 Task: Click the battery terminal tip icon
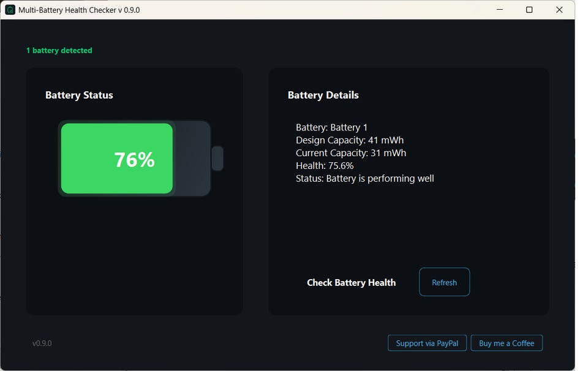pyautogui.click(x=217, y=159)
